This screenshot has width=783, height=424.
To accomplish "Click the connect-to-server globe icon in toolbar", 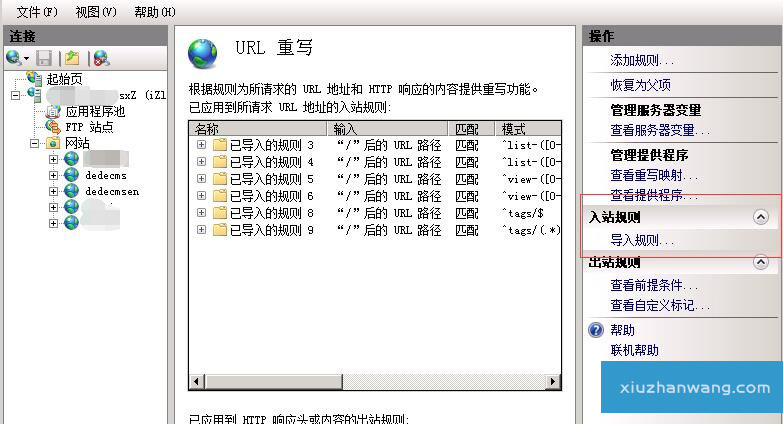I will pos(14,58).
